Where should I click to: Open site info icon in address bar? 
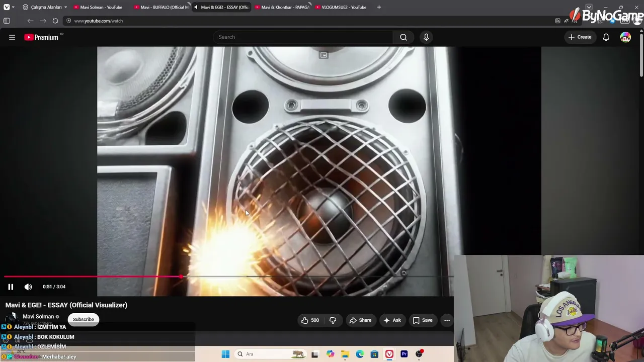[69, 21]
